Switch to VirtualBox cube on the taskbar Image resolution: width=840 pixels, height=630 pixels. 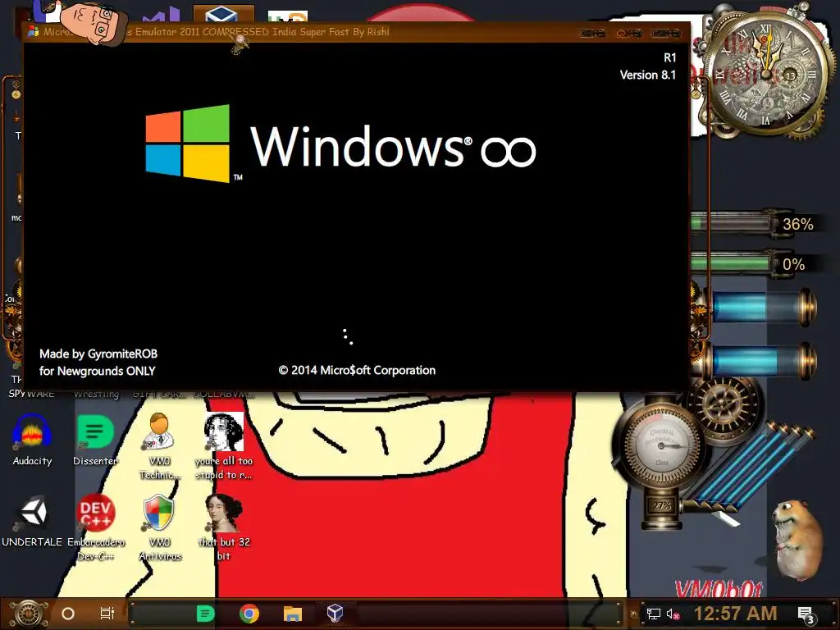(x=336, y=613)
